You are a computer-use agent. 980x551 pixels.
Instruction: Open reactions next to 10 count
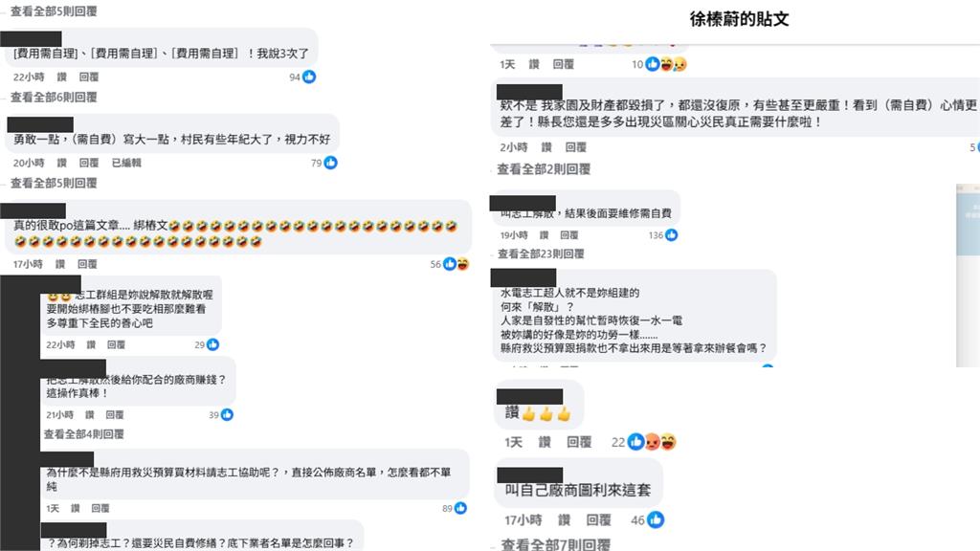(x=666, y=64)
